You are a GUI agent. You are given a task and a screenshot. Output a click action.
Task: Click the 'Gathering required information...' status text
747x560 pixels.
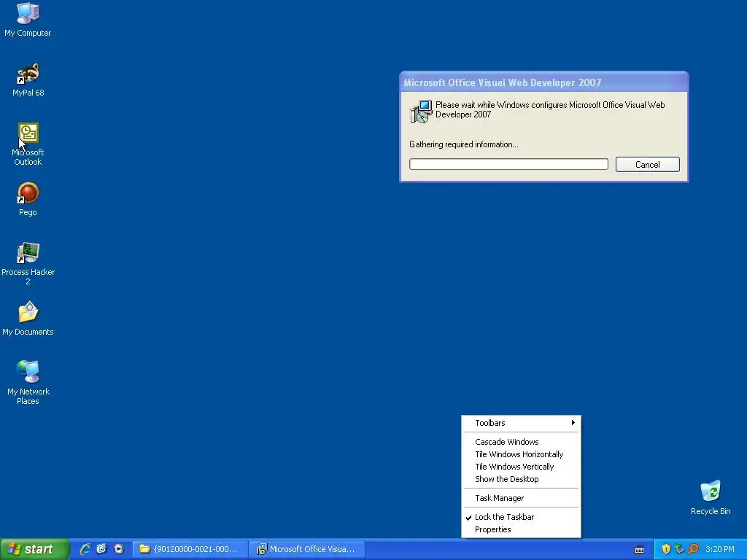pos(463,144)
